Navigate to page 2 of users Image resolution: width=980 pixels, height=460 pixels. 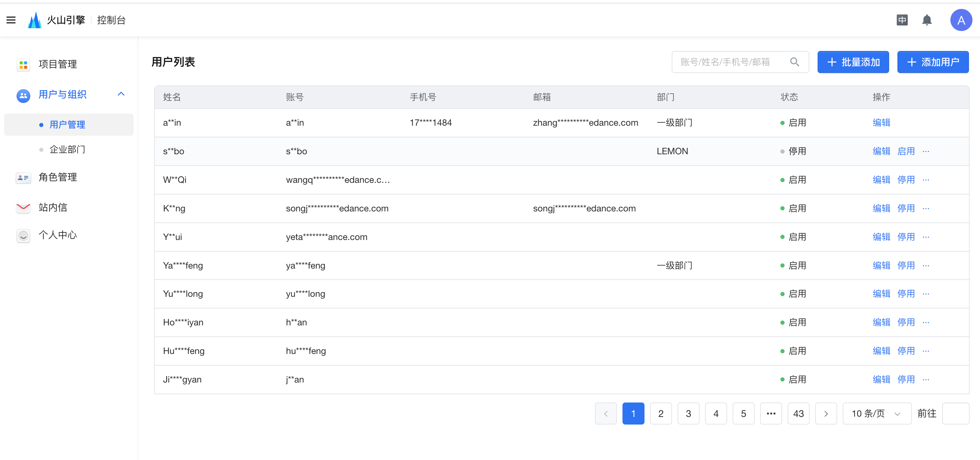click(661, 413)
